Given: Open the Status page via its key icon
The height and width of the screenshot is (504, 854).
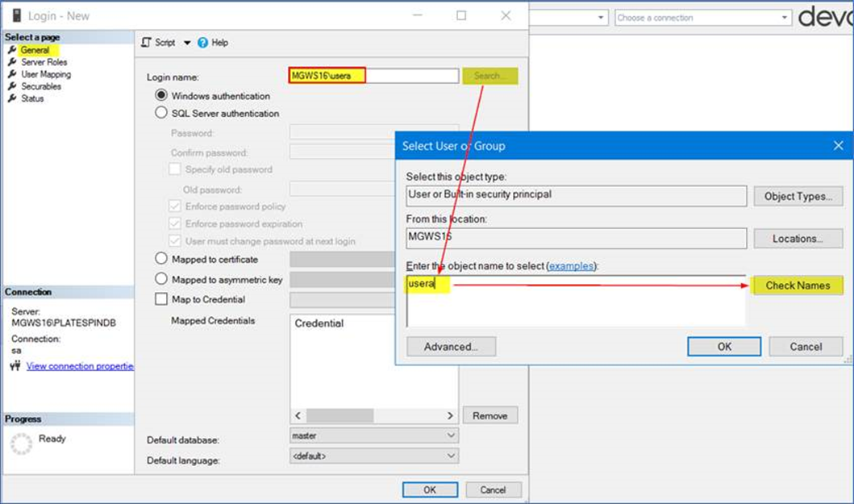Looking at the screenshot, I should [x=14, y=98].
